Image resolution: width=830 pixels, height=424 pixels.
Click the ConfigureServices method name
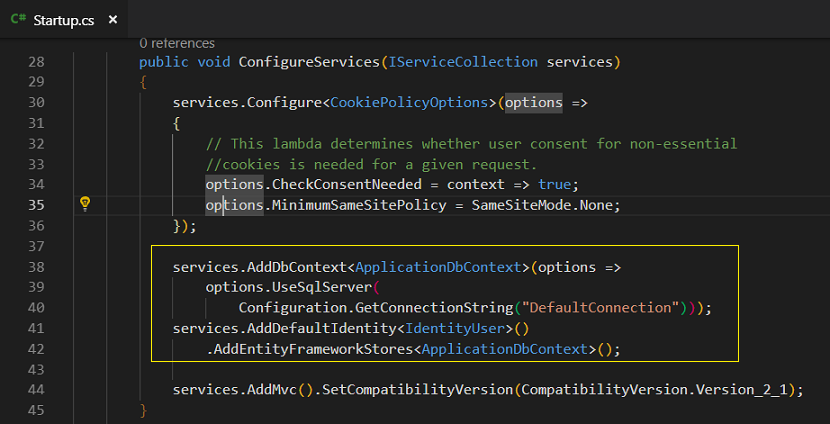309,62
